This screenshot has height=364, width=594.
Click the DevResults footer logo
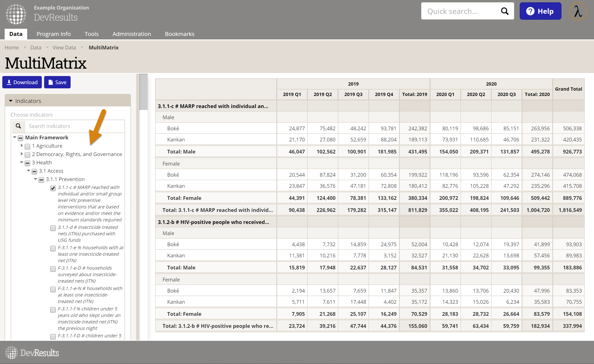pos(32,353)
